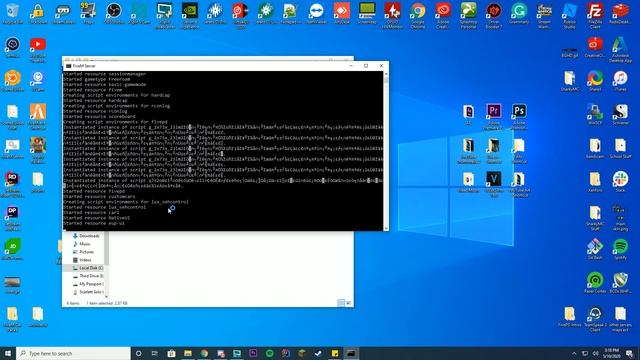640x360 pixels.
Task: Open the School Stuff desktop folder
Action: 620,148
